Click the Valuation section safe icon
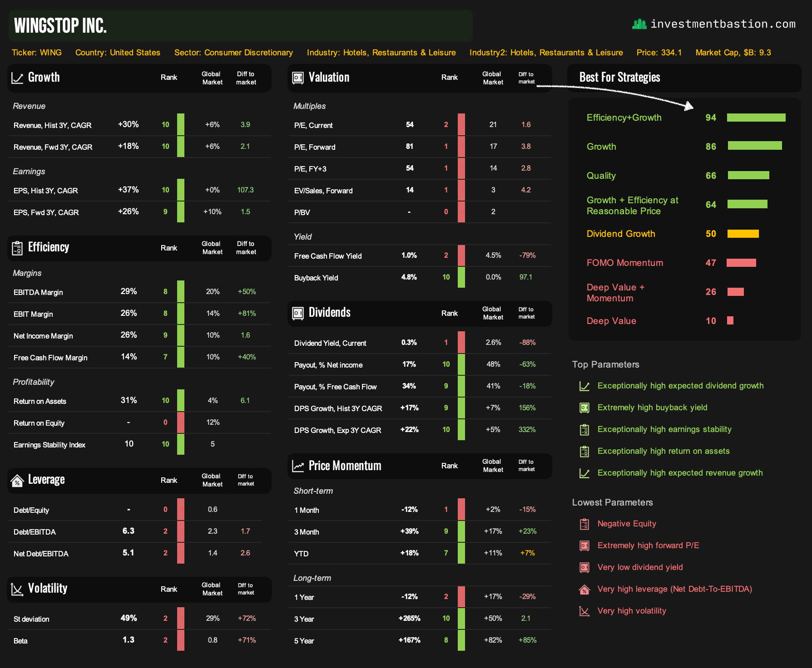Screen dimensions: 812x668 click(x=298, y=78)
